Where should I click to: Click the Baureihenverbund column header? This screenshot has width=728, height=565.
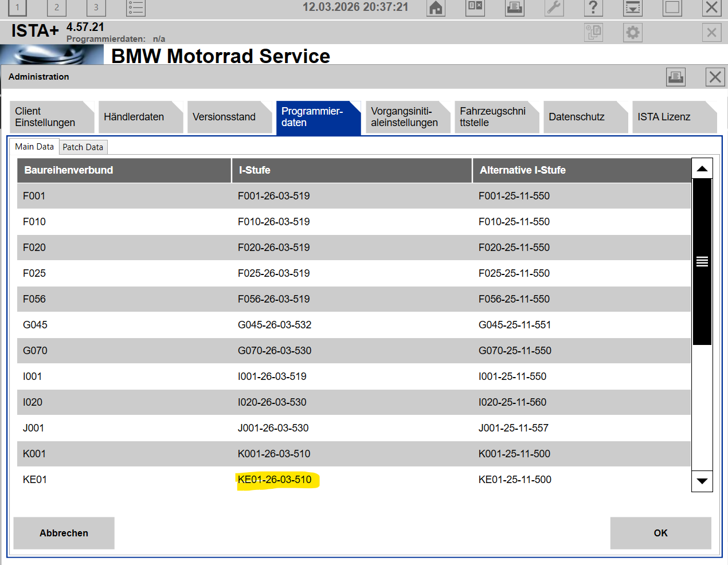(124, 170)
